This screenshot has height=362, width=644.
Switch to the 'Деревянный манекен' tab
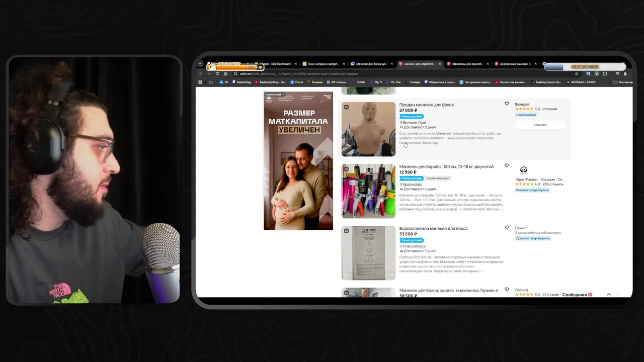coord(516,64)
